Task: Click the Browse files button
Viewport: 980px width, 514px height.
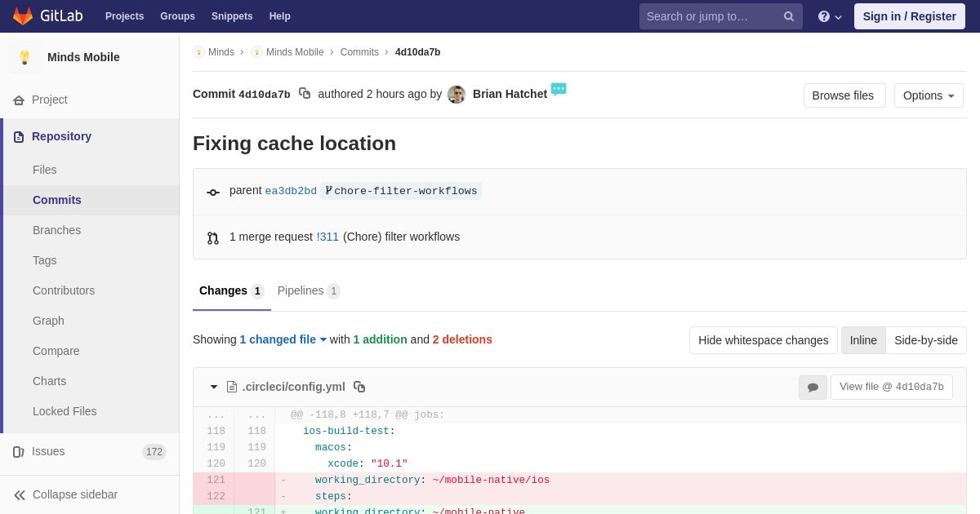Action: coord(843,95)
